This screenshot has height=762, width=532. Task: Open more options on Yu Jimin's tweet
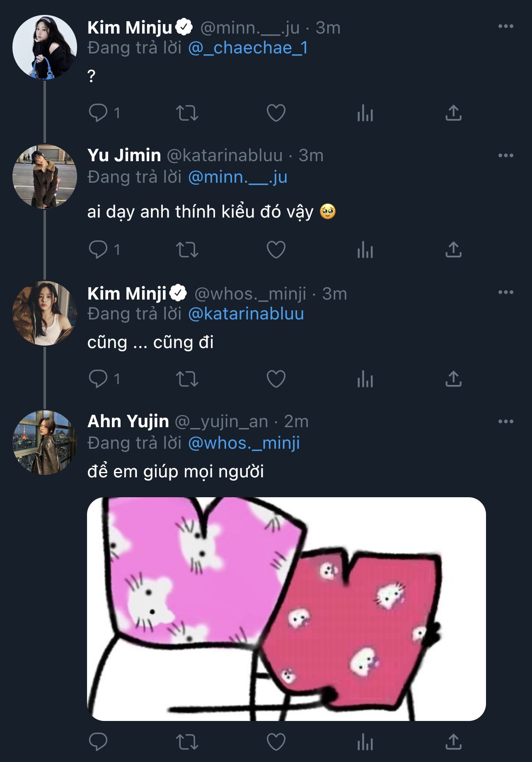coord(505,155)
